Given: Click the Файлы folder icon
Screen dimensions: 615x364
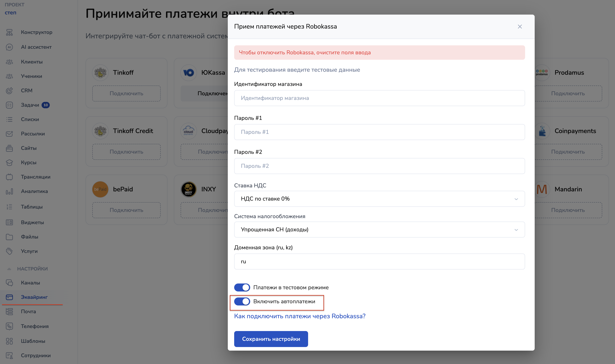Looking at the screenshot, I should coord(9,237).
